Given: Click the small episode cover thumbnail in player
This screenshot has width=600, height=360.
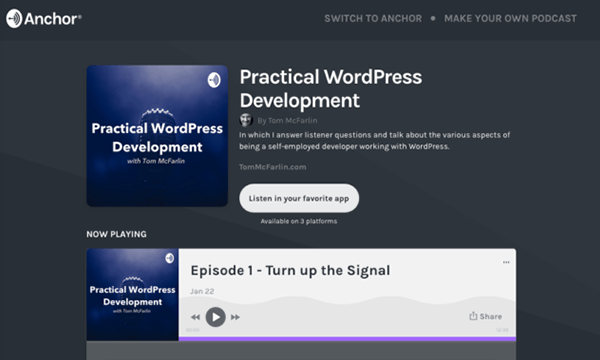Looking at the screenshot, I should coord(132,295).
